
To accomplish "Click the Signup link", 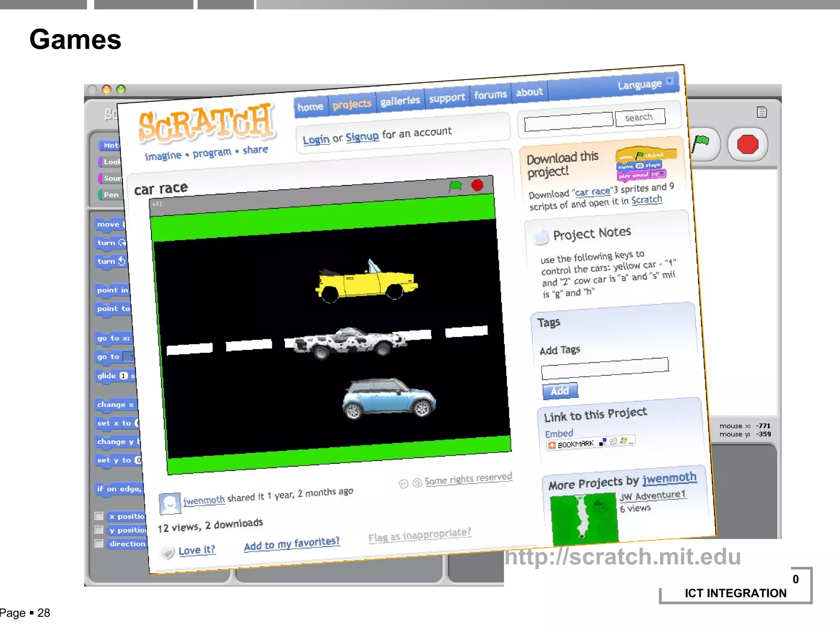I will [x=362, y=137].
